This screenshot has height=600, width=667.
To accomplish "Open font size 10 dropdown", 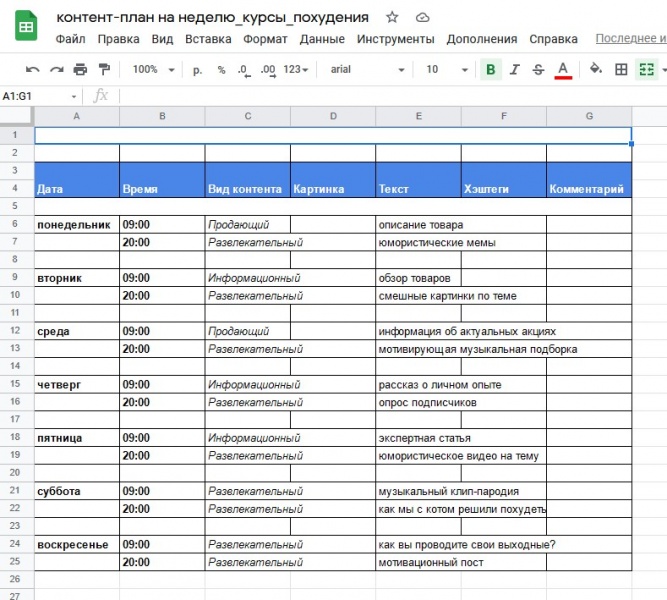I will click(447, 69).
